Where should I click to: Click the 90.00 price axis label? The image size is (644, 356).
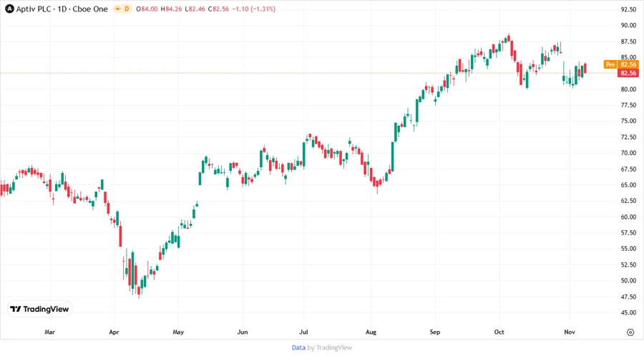click(x=628, y=26)
